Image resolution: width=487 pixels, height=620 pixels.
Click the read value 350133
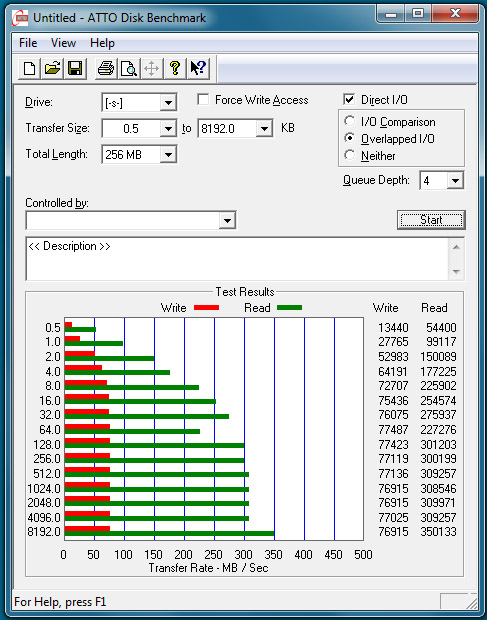(438, 532)
